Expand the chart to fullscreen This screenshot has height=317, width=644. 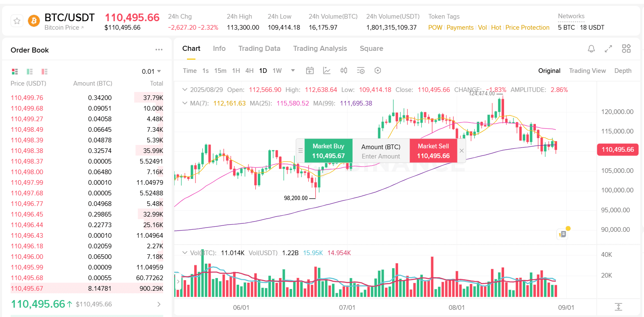(608, 49)
